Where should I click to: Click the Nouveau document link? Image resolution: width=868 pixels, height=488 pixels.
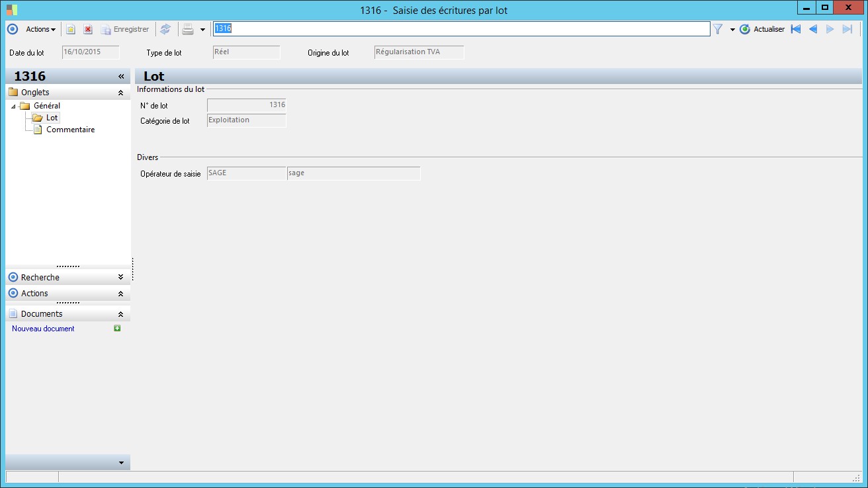pos(43,329)
